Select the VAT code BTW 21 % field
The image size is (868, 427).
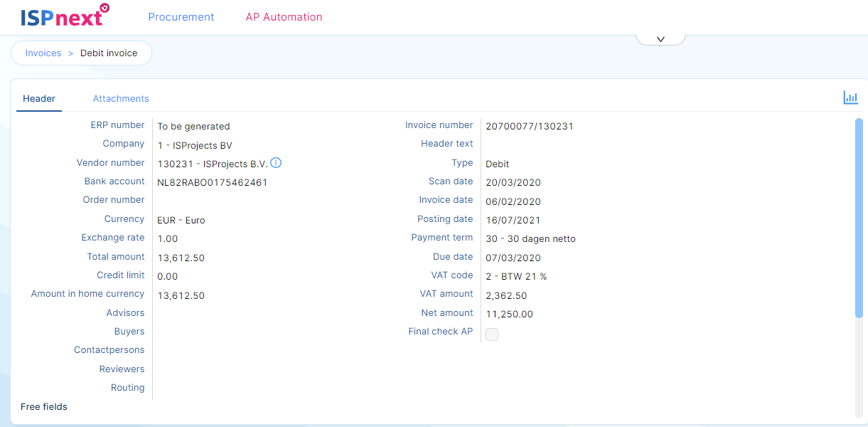[516, 277]
